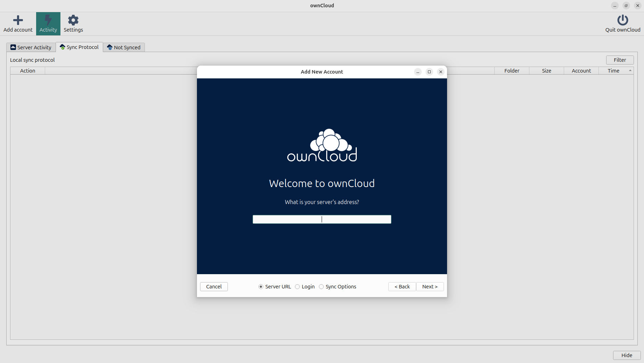Open the Not Synced tab
This screenshot has width=644, height=363.
click(x=124, y=48)
